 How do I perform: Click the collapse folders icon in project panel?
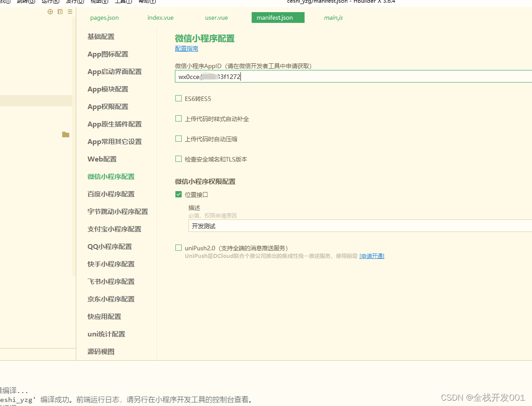(60, 12)
